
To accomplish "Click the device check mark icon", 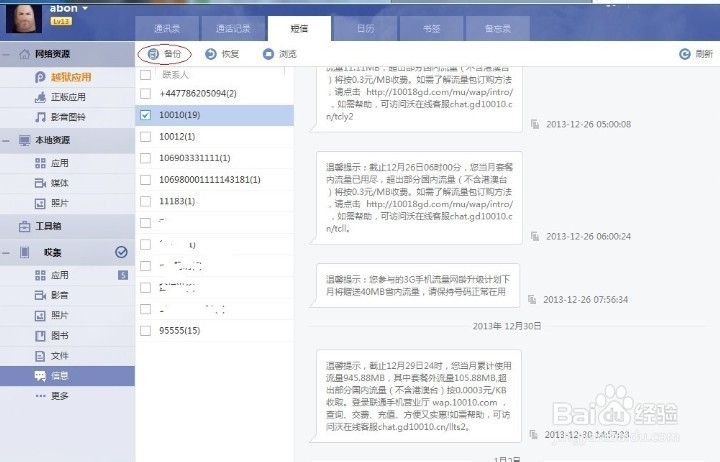I will coord(121,252).
